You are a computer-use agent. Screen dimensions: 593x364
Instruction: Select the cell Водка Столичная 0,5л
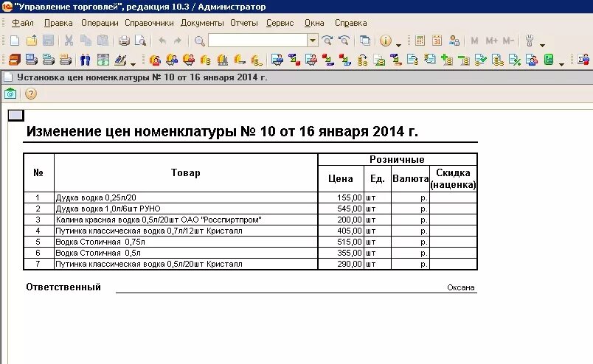[x=186, y=253]
